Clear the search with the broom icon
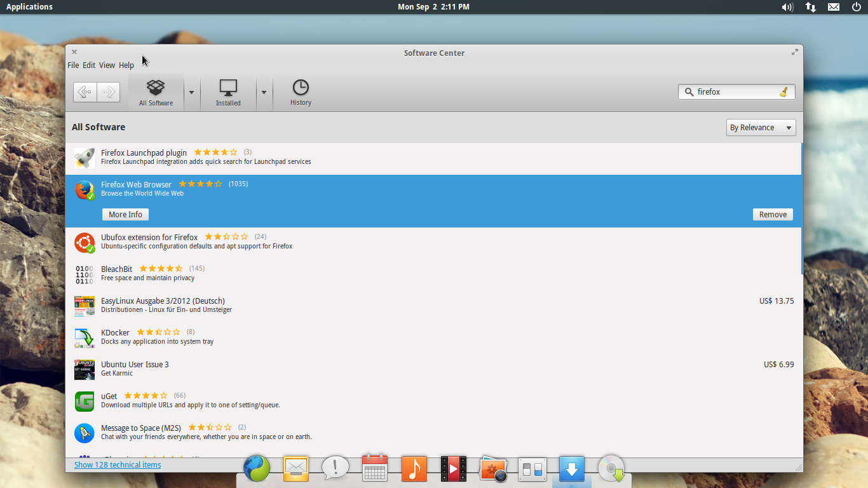868x488 pixels. [784, 91]
